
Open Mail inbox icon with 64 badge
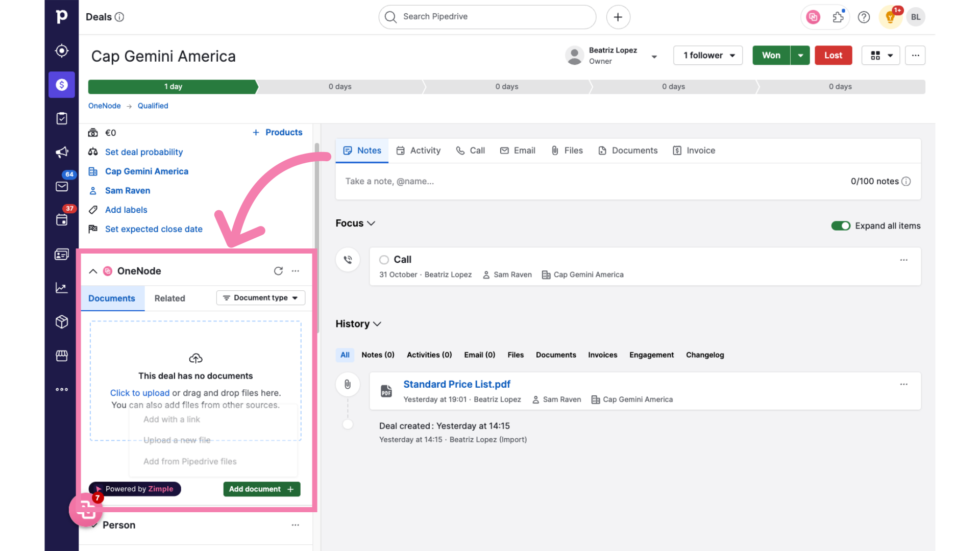[x=62, y=186]
